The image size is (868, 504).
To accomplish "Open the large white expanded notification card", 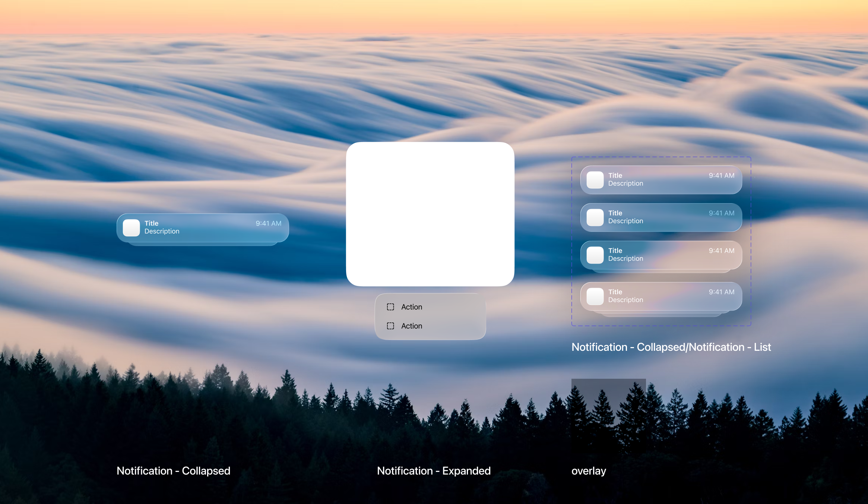I will pos(430,214).
